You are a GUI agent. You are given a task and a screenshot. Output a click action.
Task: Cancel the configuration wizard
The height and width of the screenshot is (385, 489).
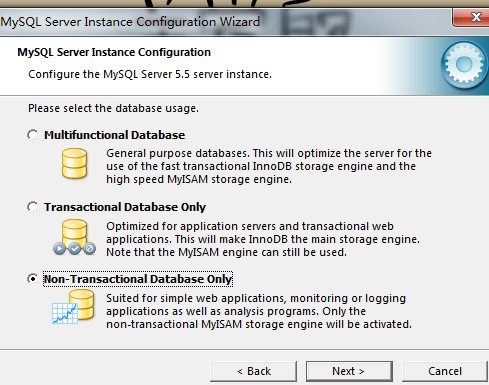pyautogui.click(x=445, y=371)
